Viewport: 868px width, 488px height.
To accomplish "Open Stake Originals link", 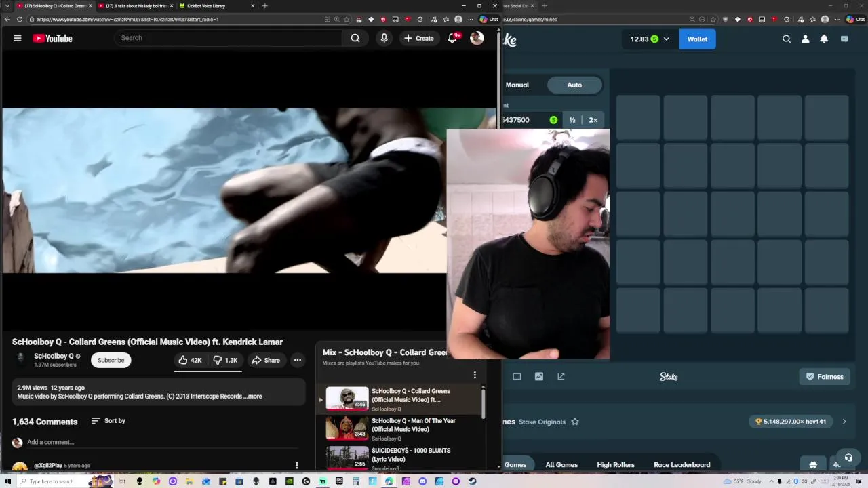I will [542, 422].
